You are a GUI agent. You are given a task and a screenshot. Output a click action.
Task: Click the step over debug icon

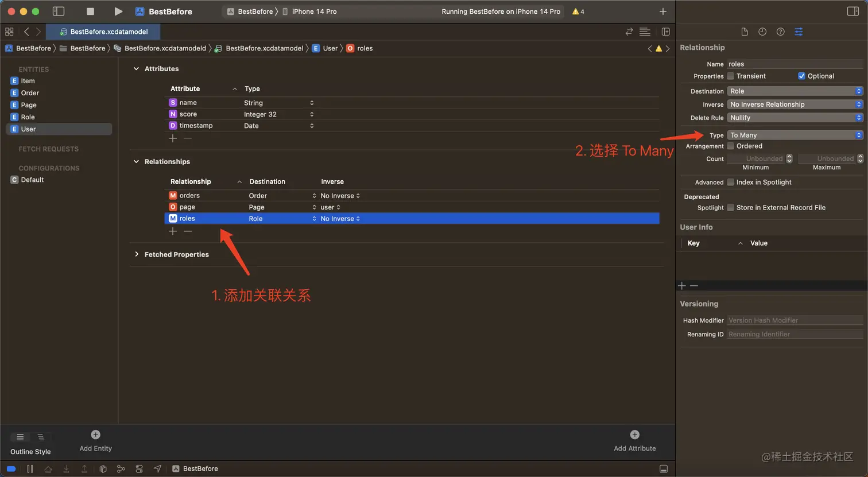point(48,468)
